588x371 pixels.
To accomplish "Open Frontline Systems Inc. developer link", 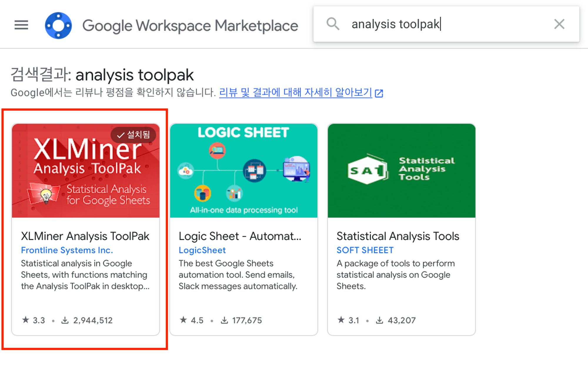I will pos(67,250).
